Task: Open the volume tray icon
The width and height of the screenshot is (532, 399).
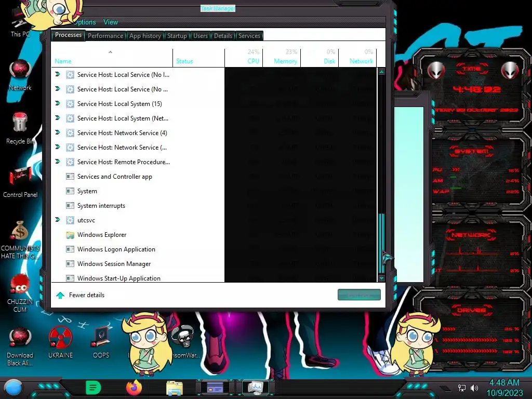Action: [x=474, y=388]
